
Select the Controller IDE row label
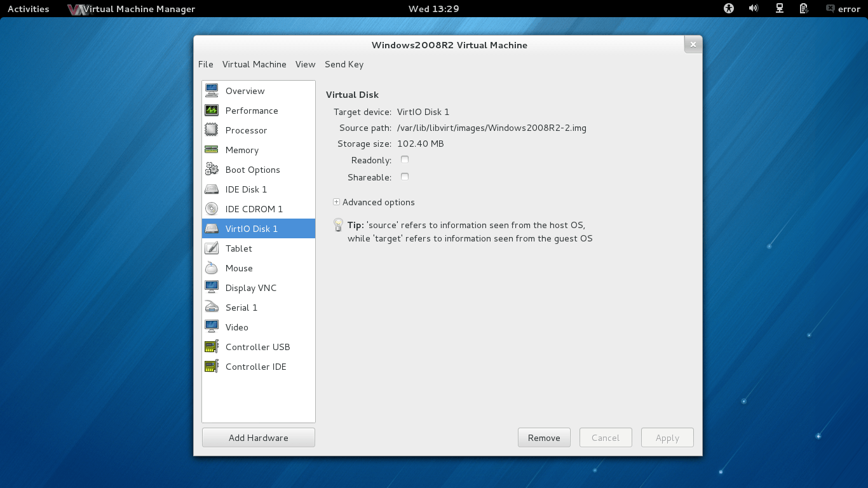click(x=255, y=367)
